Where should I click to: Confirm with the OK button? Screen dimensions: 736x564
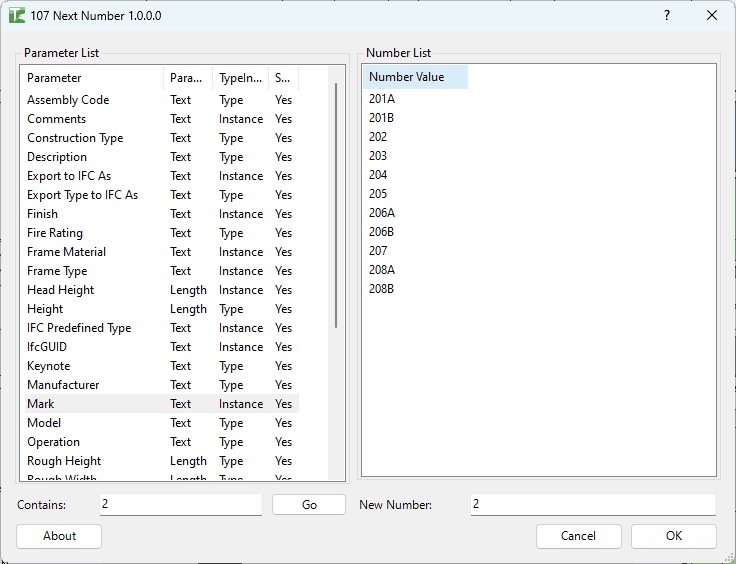pyautogui.click(x=674, y=536)
